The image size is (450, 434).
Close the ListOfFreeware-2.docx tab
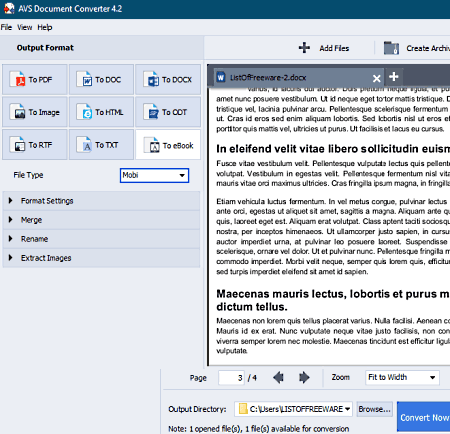point(377,78)
